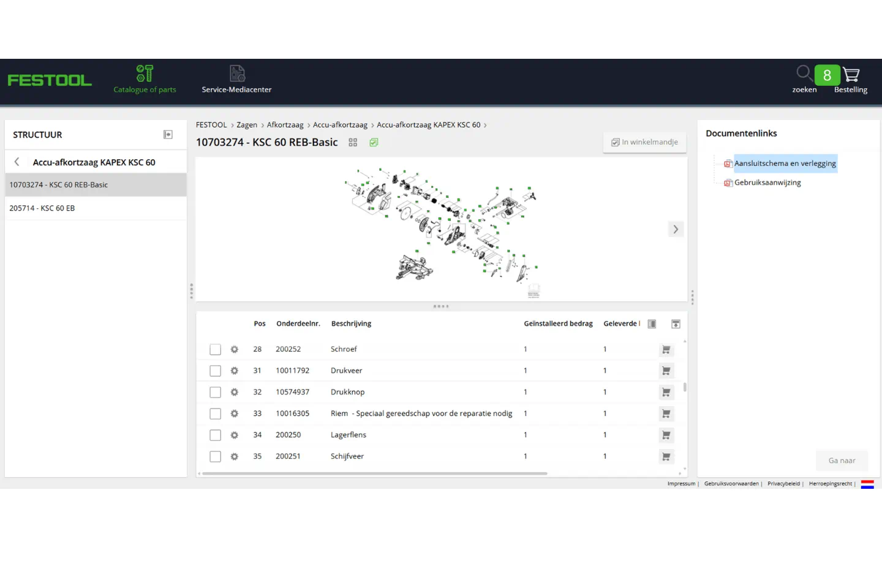This screenshot has height=588, width=882.
Task: Open the Herroepingsrecht footer link
Action: (830, 484)
